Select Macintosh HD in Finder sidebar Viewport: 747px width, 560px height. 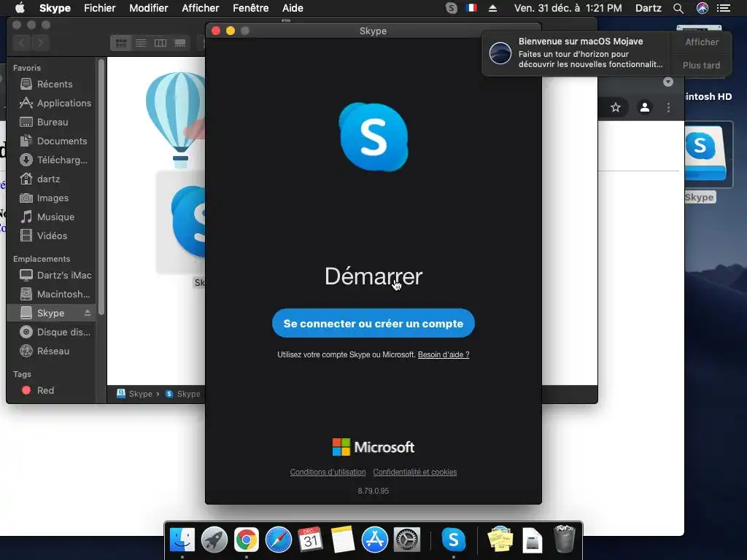[x=51, y=294]
